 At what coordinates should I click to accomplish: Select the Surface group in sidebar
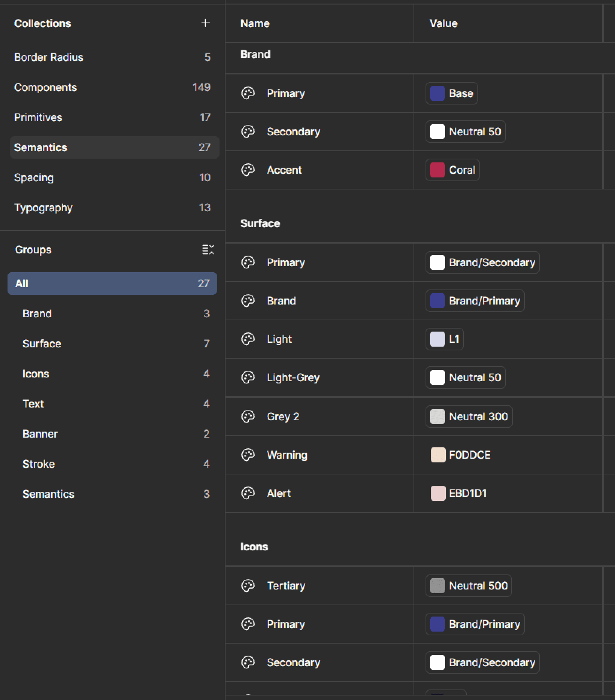[112, 344]
